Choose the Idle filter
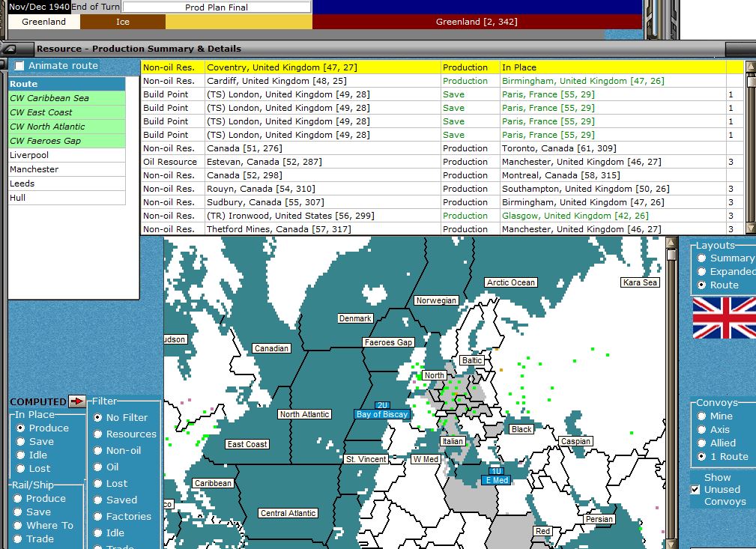The image size is (756, 549). tap(98, 533)
